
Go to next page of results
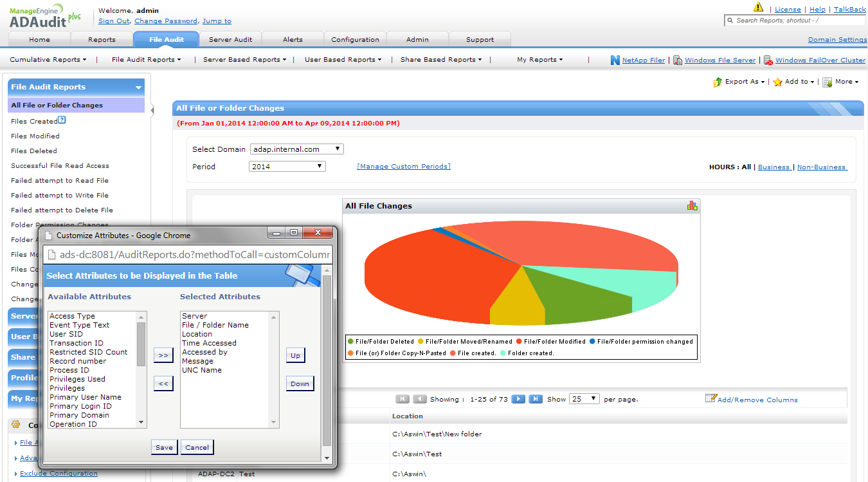(x=518, y=399)
